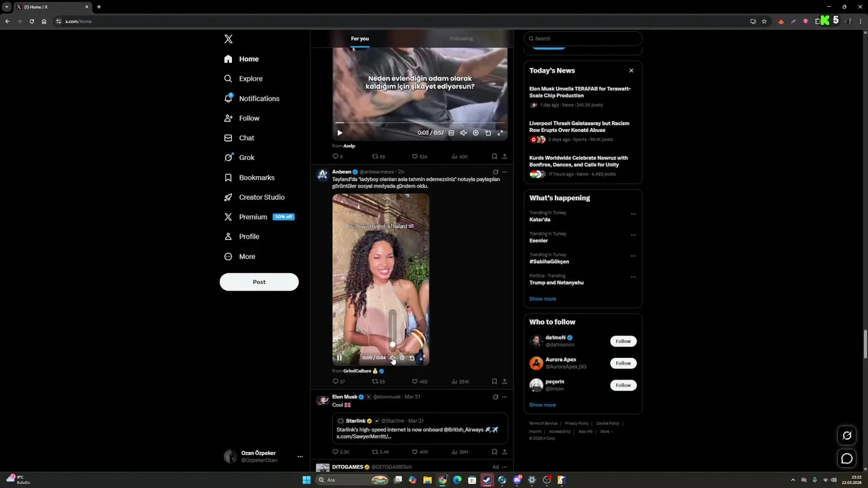Repost the post with 55 reposts
Screen dimensions: 868x488
click(x=378, y=382)
